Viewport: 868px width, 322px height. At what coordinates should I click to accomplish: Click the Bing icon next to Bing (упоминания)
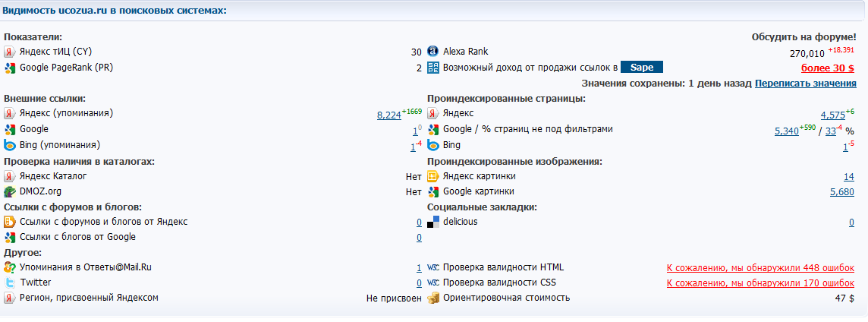[x=10, y=146]
